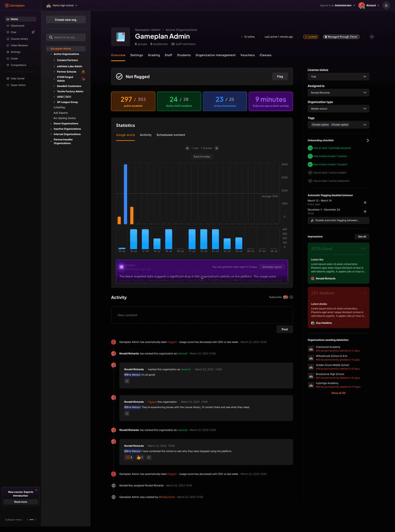Expand the AI insight panel chevron
Screen dimensions: 395x532
[202, 278]
